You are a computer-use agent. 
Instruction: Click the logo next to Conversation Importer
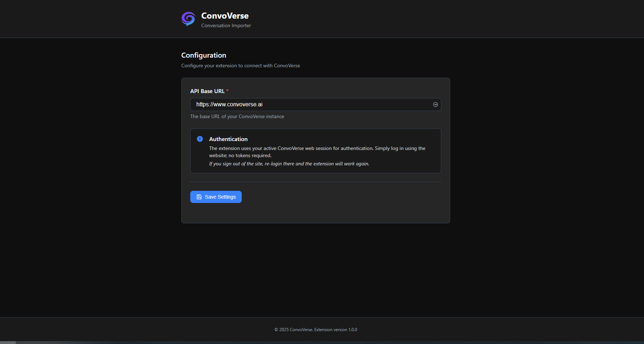(x=188, y=19)
